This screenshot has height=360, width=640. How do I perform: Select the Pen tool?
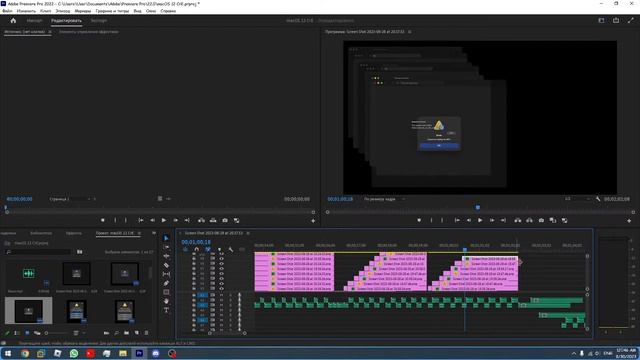(166, 283)
